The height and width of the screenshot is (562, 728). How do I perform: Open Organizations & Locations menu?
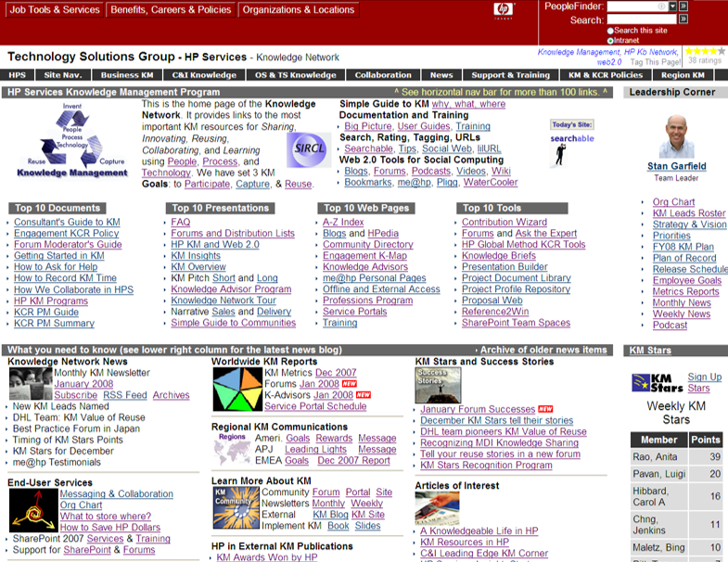point(299,10)
